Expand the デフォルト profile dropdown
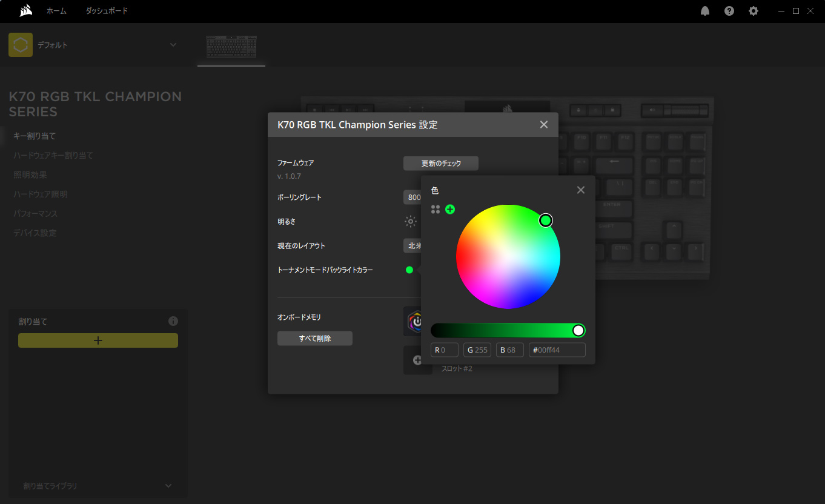Image resolution: width=825 pixels, height=504 pixels. click(173, 45)
